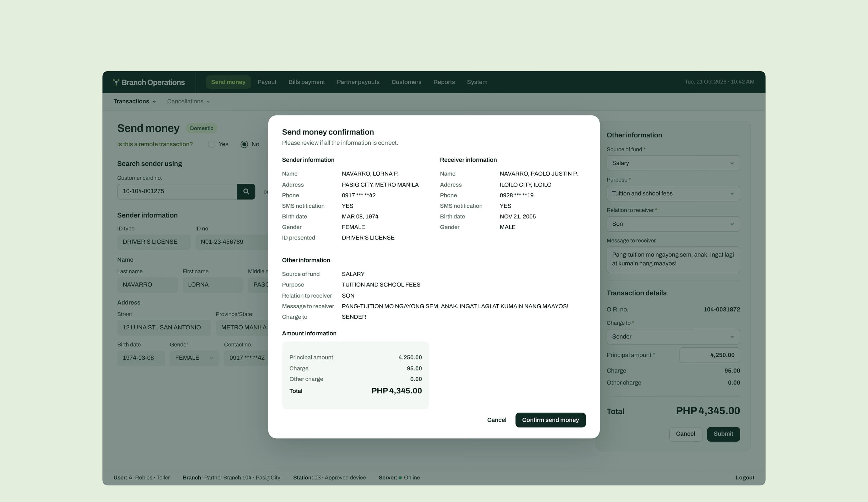868x502 pixels.
Task: Click the Street field 12 LUNA ST.
Action: click(x=164, y=328)
